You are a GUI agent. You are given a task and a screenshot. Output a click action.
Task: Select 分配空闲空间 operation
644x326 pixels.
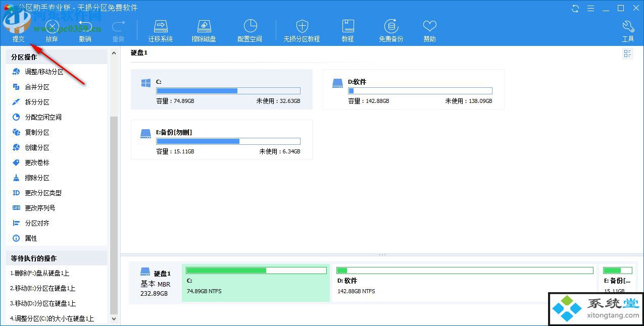click(x=57, y=117)
